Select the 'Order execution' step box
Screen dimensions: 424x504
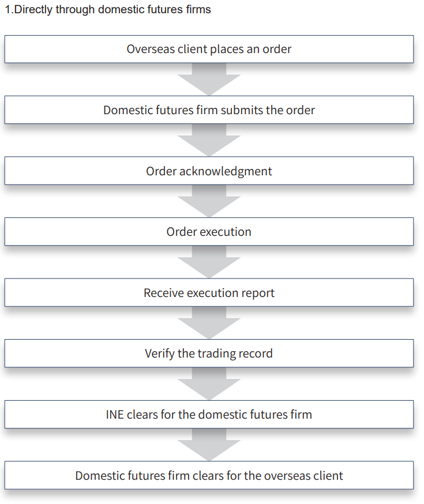click(x=209, y=232)
